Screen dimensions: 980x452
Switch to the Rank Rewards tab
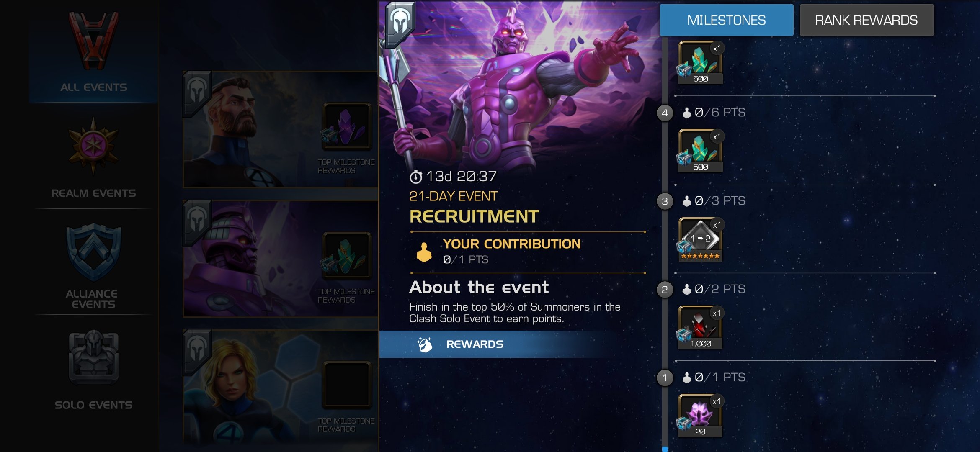tap(867, 20)
